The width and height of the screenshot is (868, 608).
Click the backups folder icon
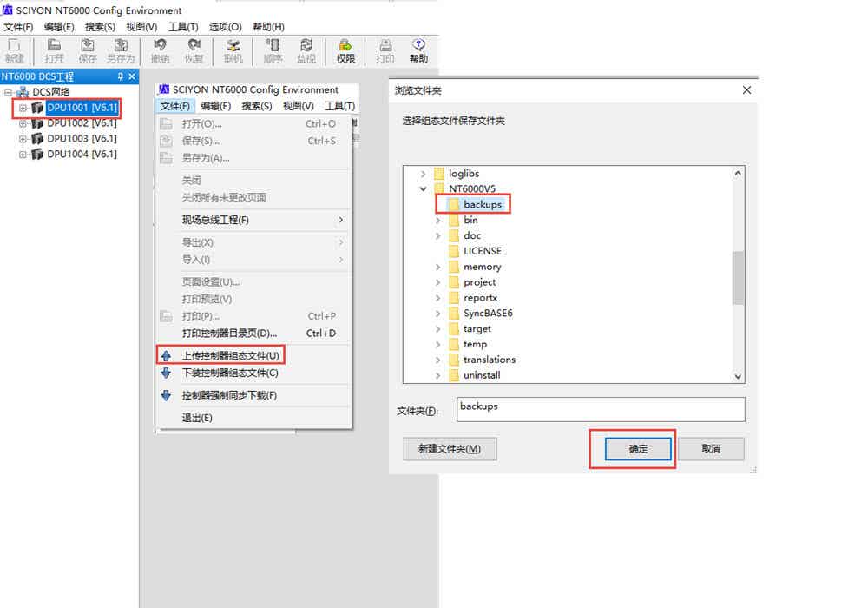[453, 204]
